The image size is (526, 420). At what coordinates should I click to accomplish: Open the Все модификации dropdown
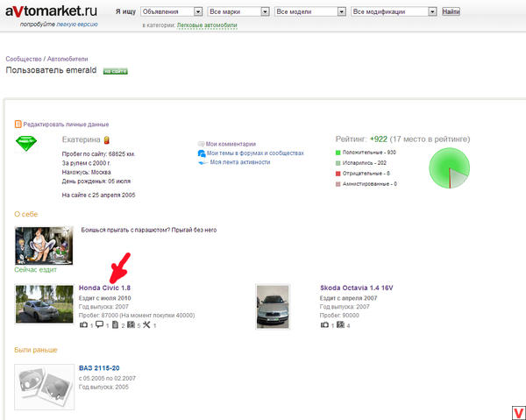pos(394,11)
